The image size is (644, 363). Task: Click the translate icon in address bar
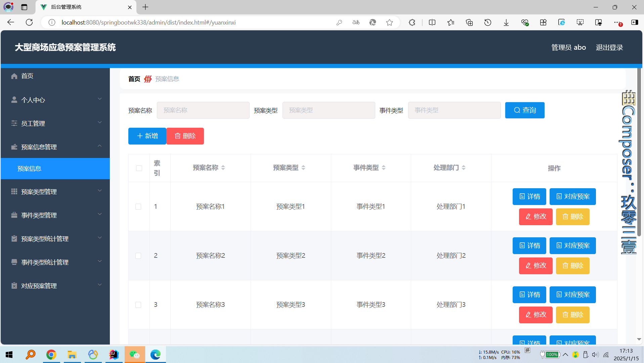[x=356, y=23]
